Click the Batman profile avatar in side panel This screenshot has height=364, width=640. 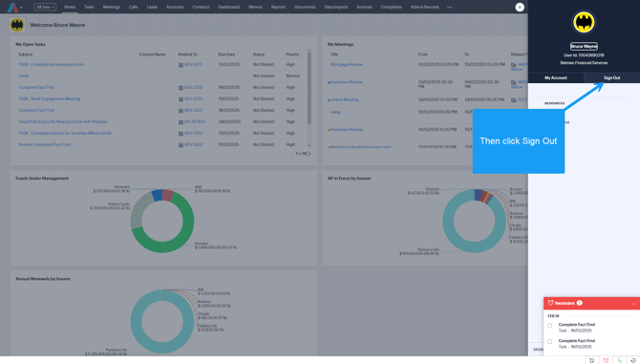(x=584, y=22)
